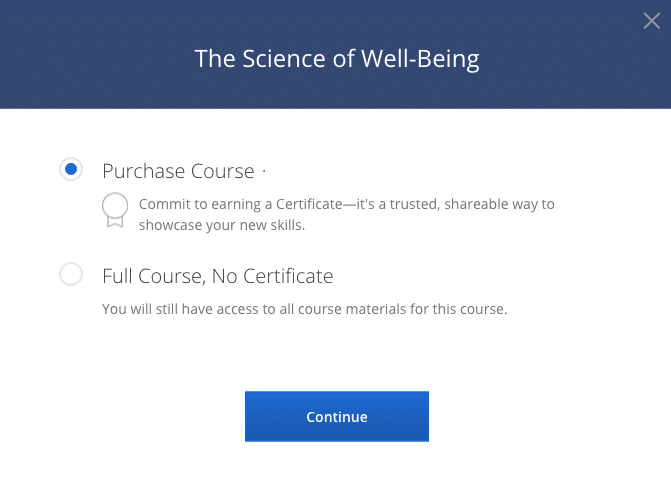Click the course materials access description
Viewport: 671px width, 478px height.
pyautogui.click(x=305, y=309)
